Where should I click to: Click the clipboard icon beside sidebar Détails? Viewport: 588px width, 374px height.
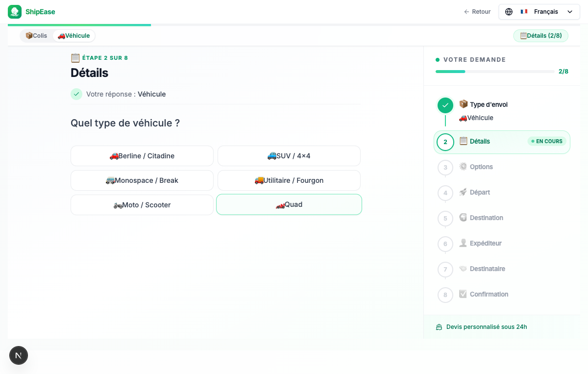coord(463,141)
